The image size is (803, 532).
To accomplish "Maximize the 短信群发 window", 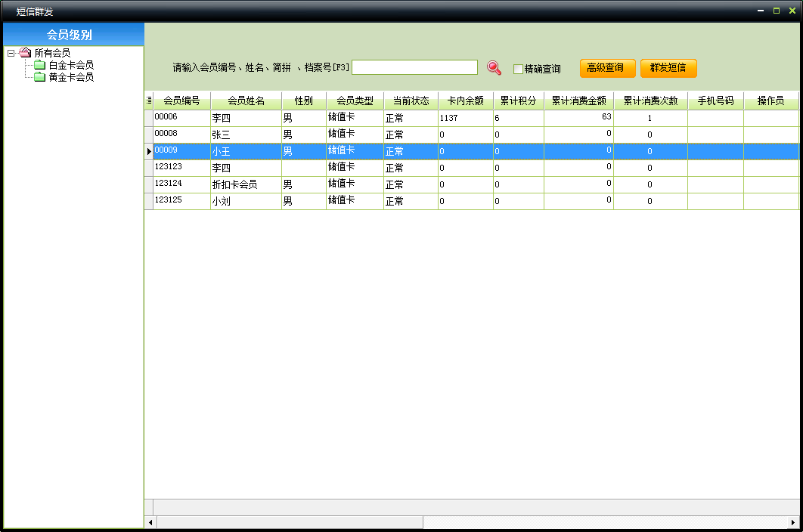I will (x=777, y=11).
